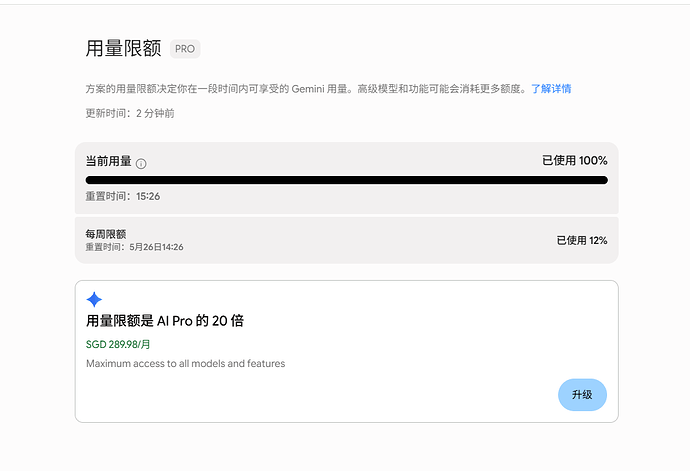Click the blue Gemini sparkle icon
Viewport: 690px width, 471px height.
tap(94, 299)
